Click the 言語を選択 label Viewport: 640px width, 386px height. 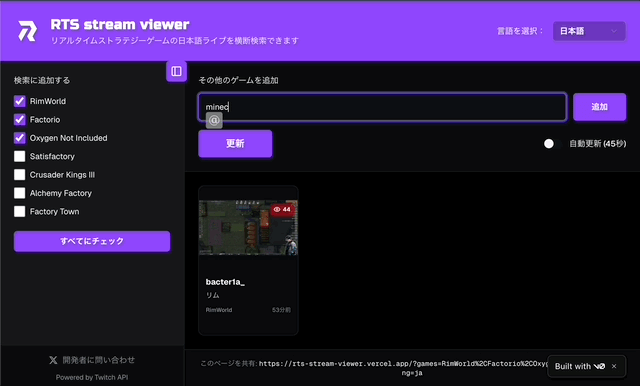coord(520,31)
